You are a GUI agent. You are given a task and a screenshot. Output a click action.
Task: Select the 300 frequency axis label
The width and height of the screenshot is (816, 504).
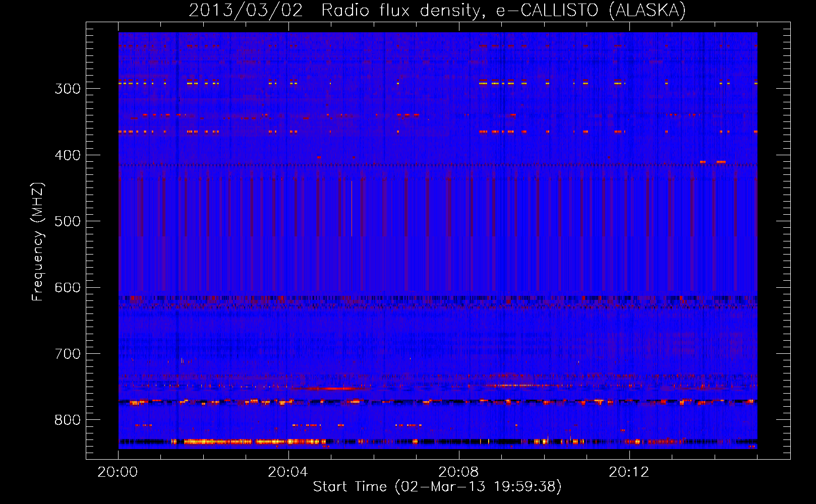[68, 89]
